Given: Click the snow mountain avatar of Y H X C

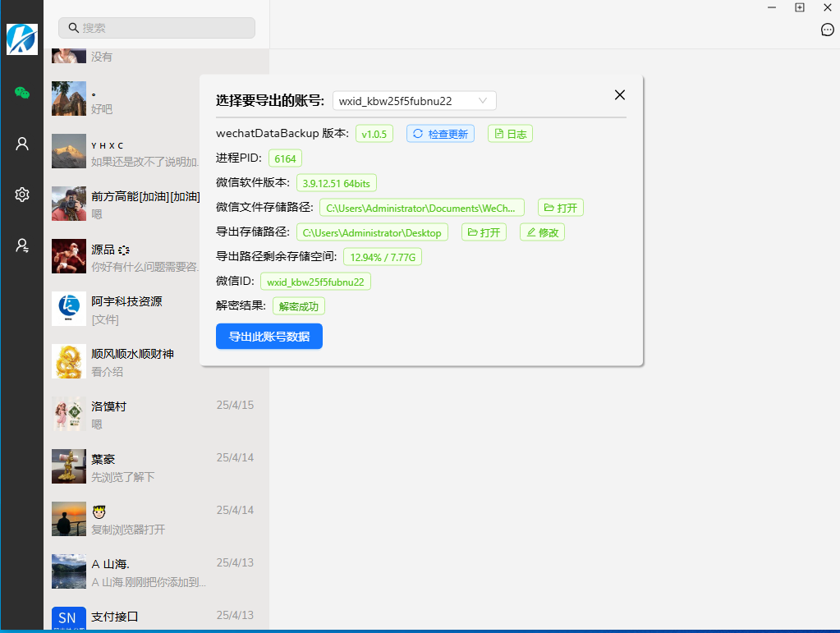Looking at the screenshot, I should tap(69, 152).
